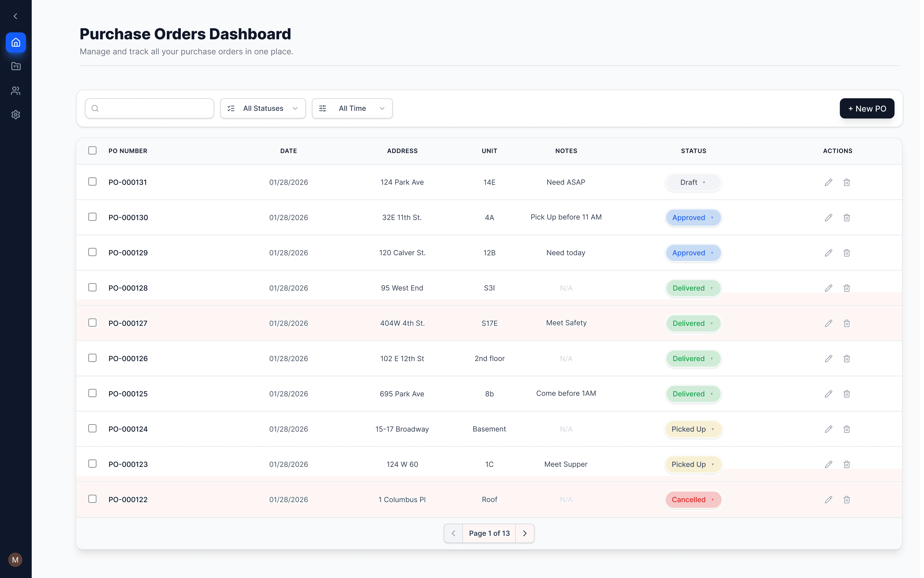Open the Home dashboard sidebar icon
The height and width of the screenshot is (578, 924).
[x=16, y=42]
